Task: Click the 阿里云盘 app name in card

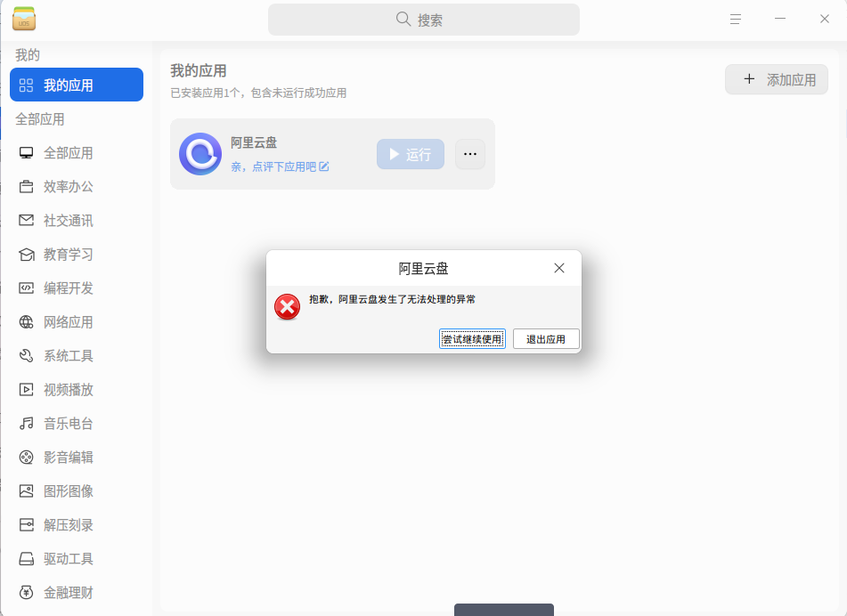Action: [x=253, y=142]
